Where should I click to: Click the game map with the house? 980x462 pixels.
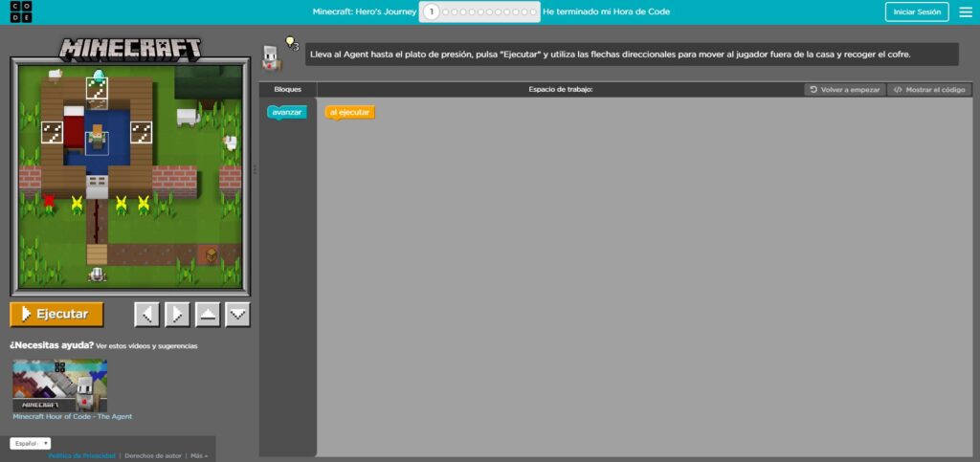click(130, 177)
